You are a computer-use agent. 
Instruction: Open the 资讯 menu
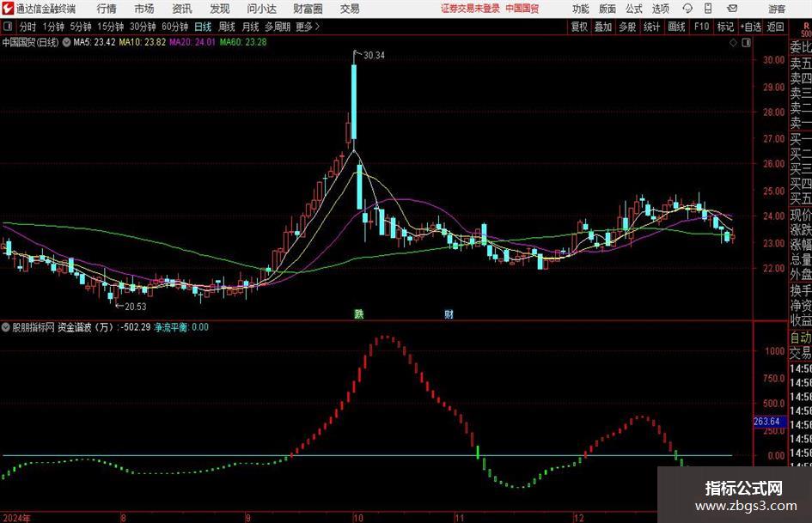coord(182,9)
